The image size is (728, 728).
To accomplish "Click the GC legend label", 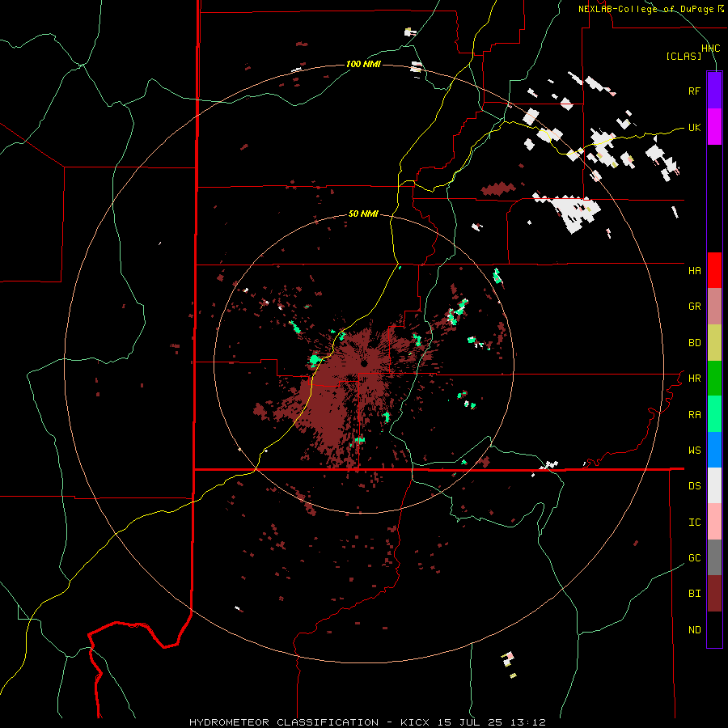I will [694, 558].
